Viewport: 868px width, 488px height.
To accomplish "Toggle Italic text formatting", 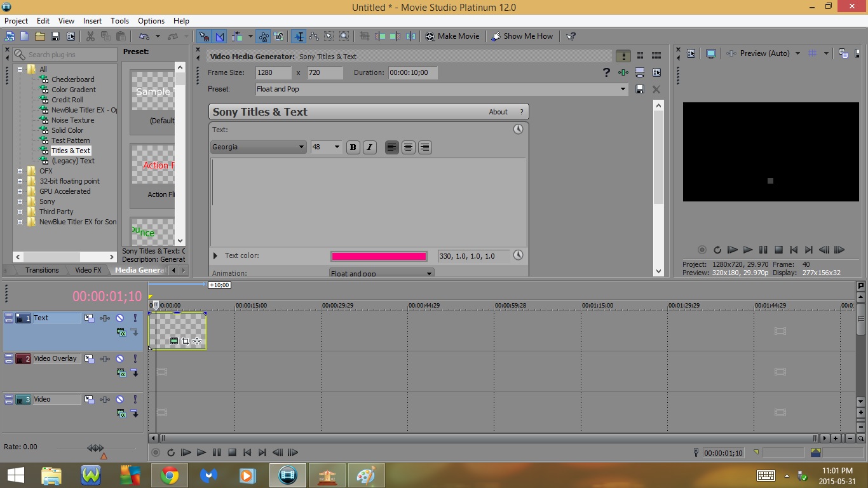I will 370,147.
